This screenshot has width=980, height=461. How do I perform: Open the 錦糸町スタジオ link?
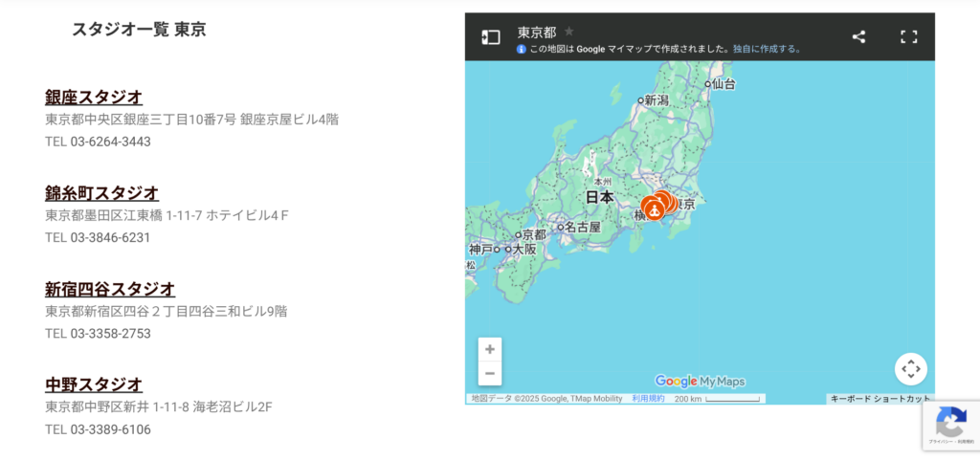coord(101,193)
